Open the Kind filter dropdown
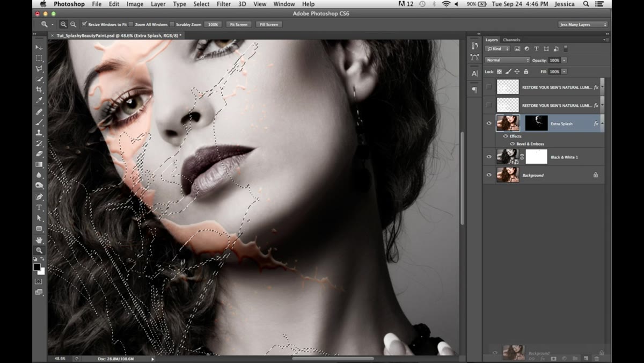The width and height of the screenshot is (644, 363). (x=497, y=49)
